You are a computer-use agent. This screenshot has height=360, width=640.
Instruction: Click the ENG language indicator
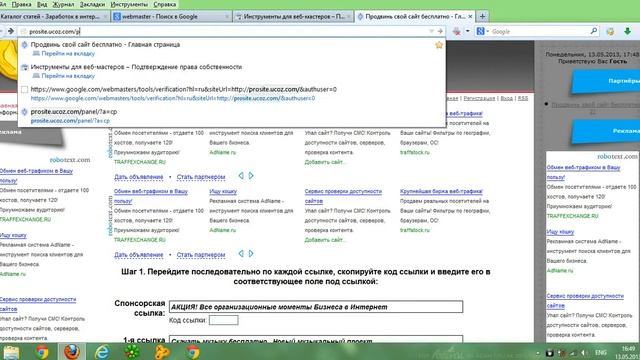point(600,353)
